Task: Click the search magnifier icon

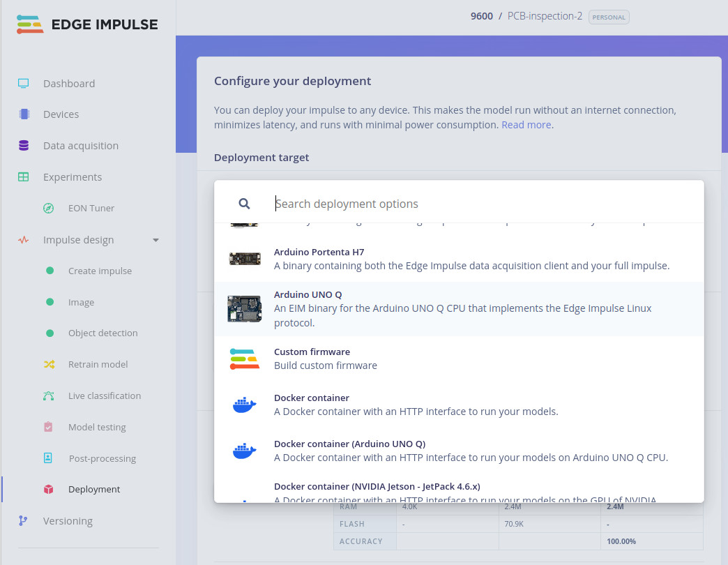Action: [x=244, y=204]
